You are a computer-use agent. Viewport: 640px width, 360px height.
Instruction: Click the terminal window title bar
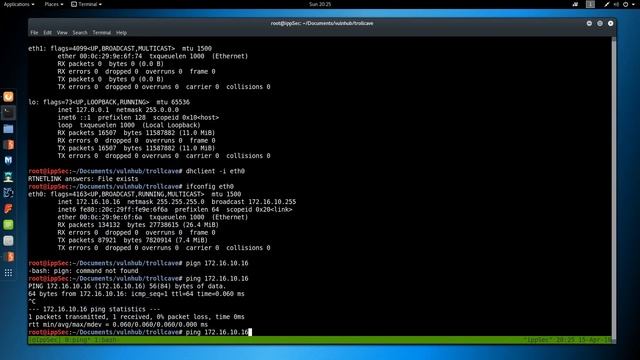pyautogui.click(x=322, y=23)
